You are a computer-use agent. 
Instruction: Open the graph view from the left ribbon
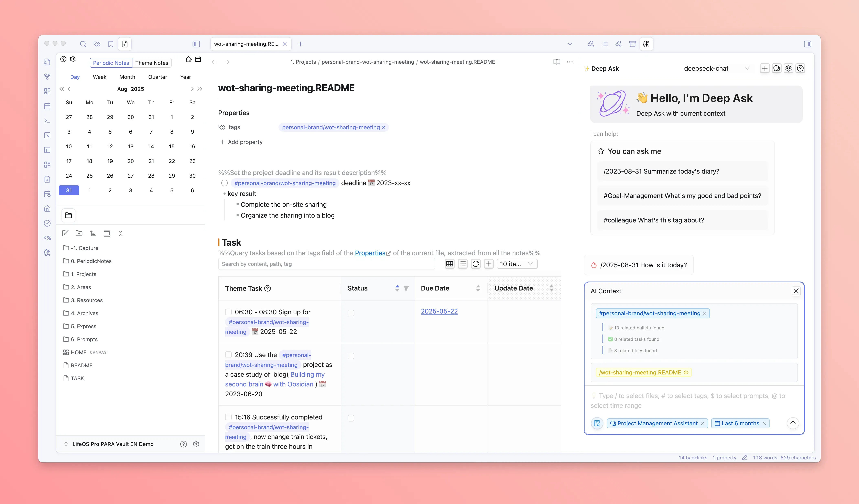(47, 76)
